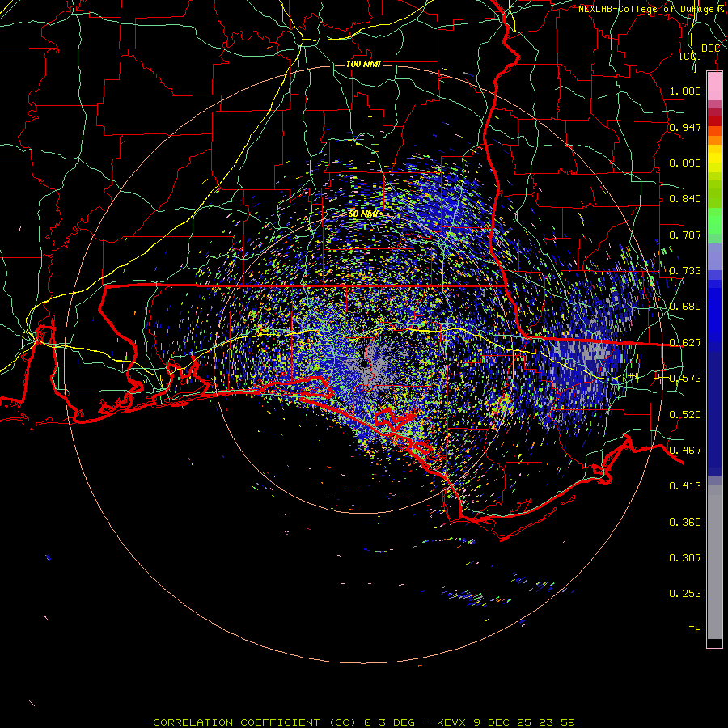Click the 0.520 legend value

[x=685, y=414]
